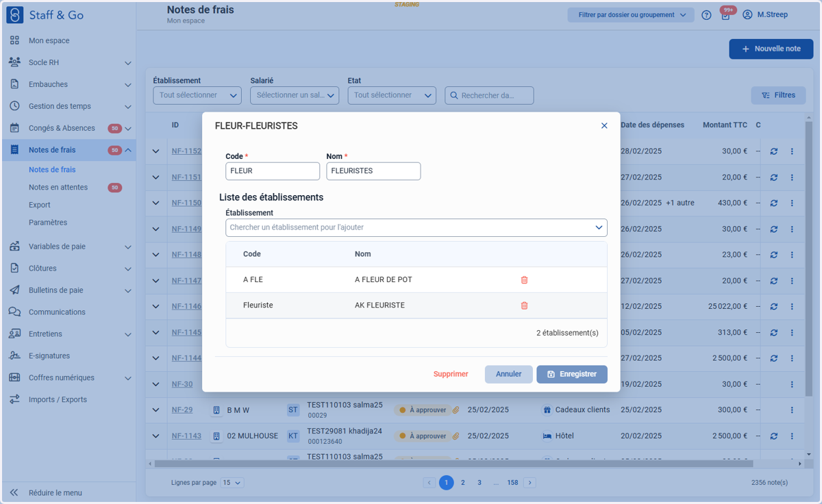Click the help question mark icon
Viewport: 822px width, 504px height.
(x=706, y=15)
